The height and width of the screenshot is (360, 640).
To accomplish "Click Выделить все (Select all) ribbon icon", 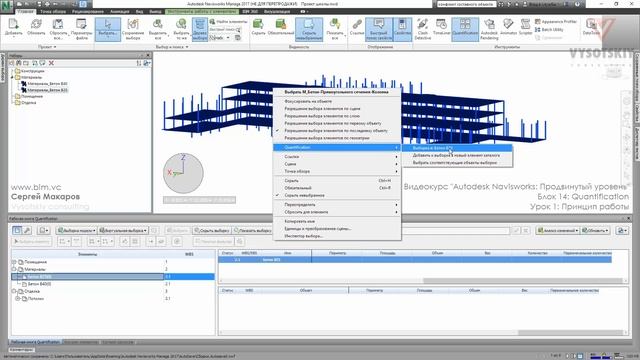I will pyautogui.click(x=158, y=29).
